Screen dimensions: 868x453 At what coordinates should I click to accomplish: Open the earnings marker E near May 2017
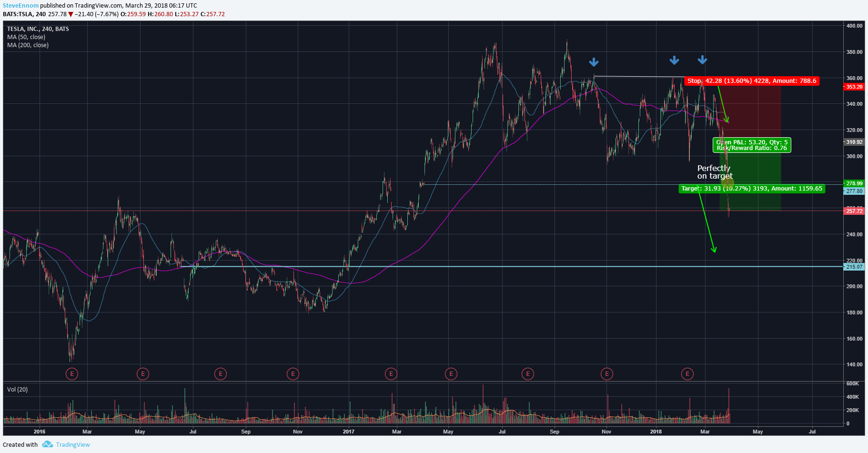tap(451, 374)
